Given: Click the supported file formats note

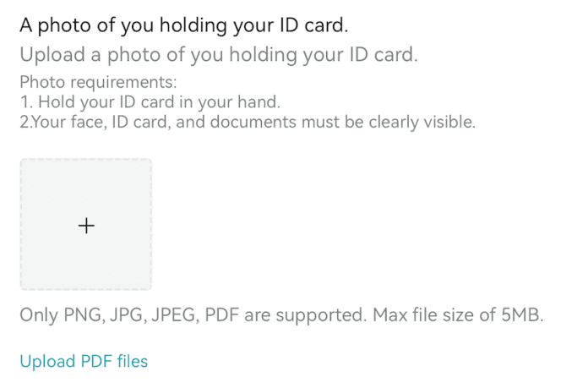Looking at the screenshot, I should pos(281,316).
